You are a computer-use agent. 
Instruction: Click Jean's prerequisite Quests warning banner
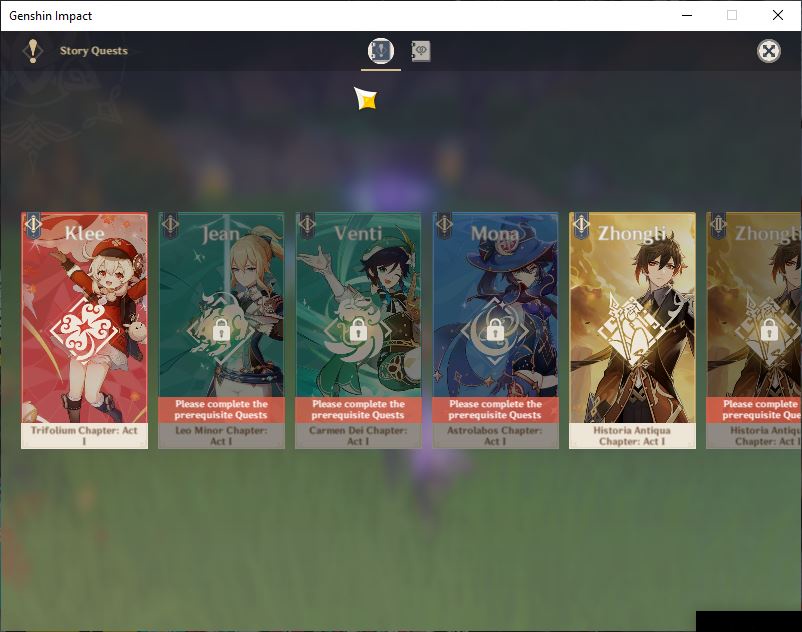coord(221,410)
